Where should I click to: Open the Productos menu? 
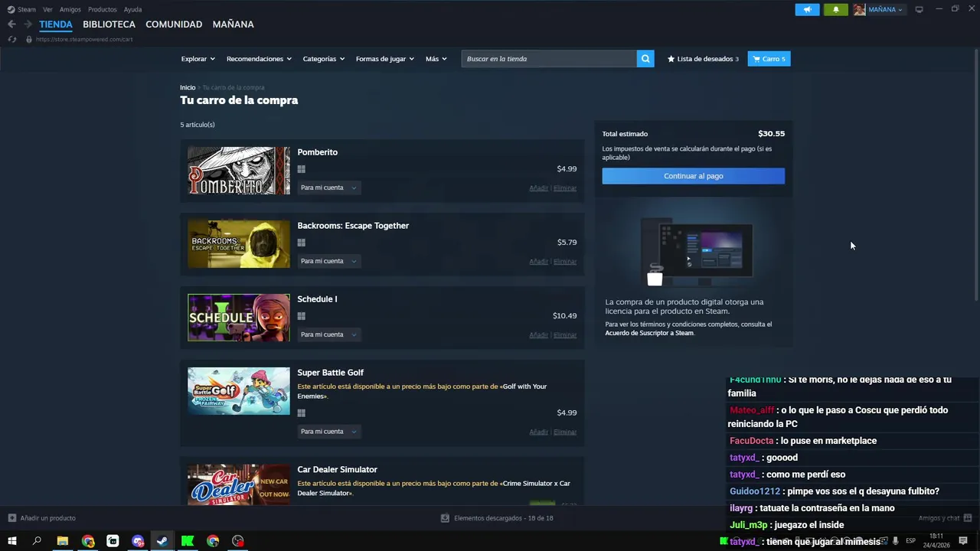(103, 9)
